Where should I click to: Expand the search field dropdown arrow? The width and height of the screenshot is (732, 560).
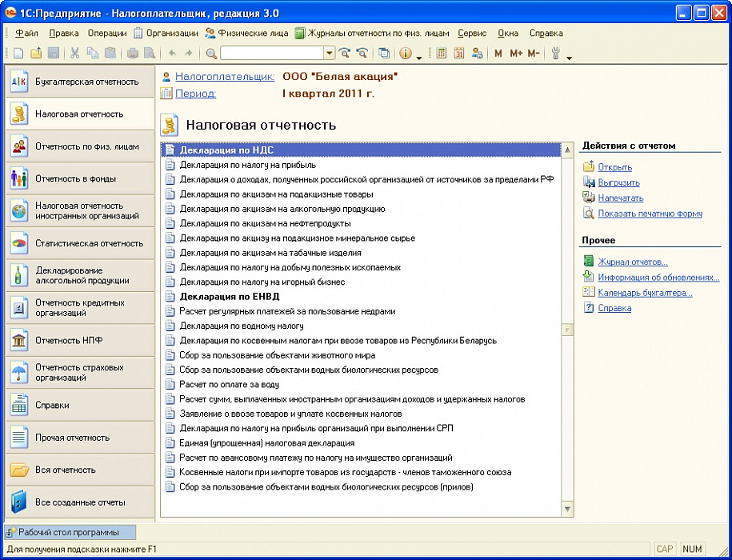click(x=330, y=53)
